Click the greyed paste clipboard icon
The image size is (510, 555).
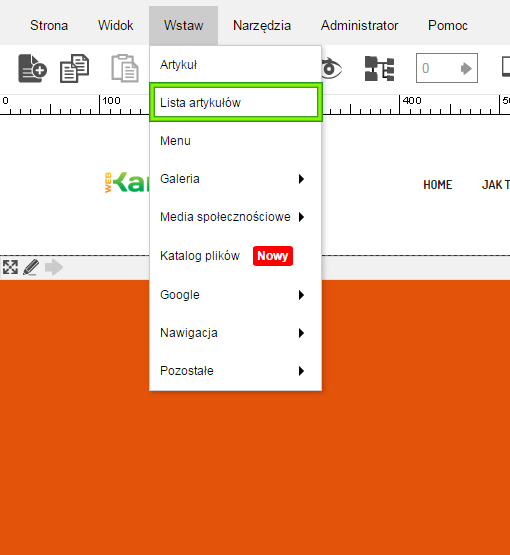point(125,68)
